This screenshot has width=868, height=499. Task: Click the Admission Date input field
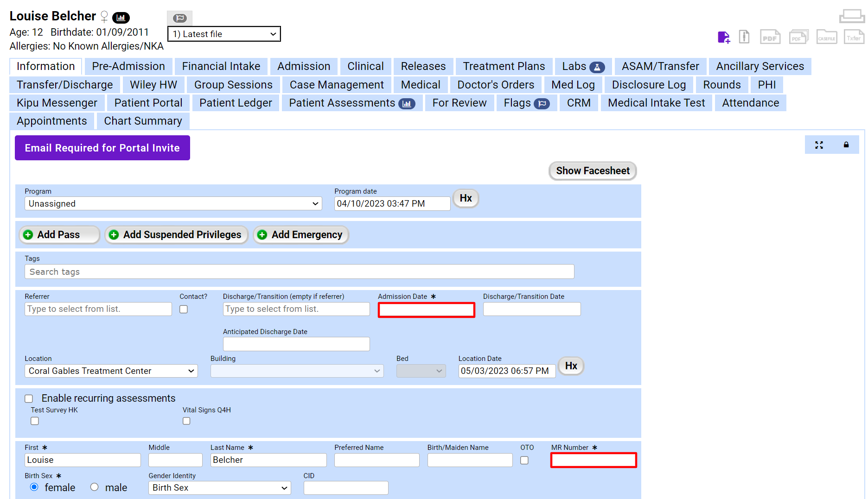click(426, 310)
